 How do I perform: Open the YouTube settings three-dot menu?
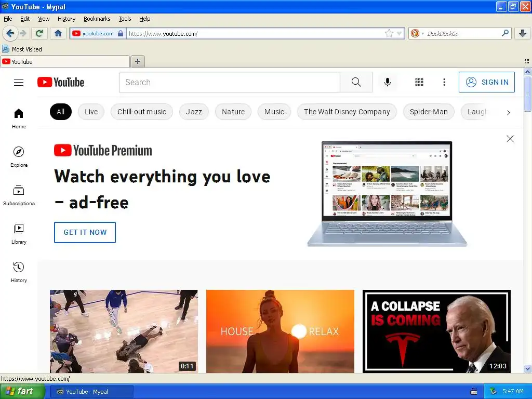pyautogui.click(x=444, y=82)
